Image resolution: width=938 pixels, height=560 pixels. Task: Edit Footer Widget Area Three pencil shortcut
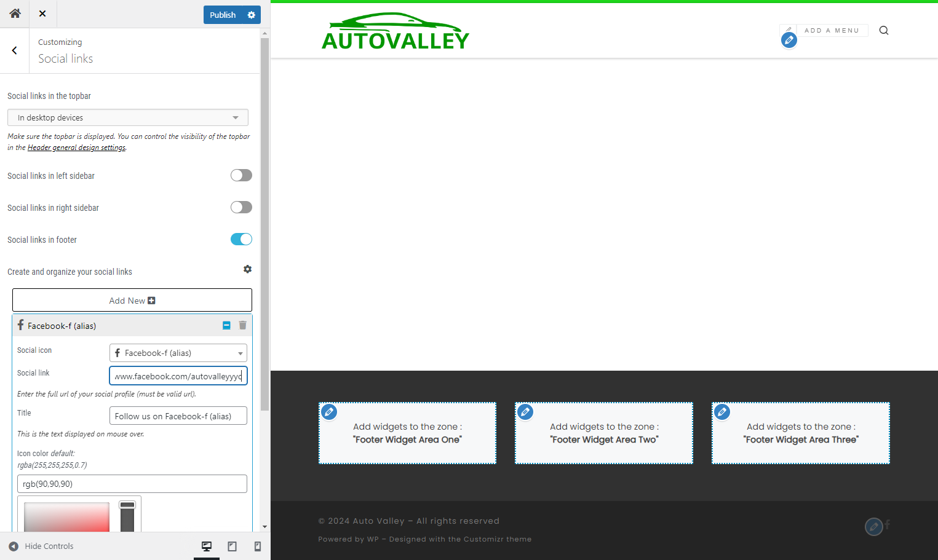[x=722, y=412]
